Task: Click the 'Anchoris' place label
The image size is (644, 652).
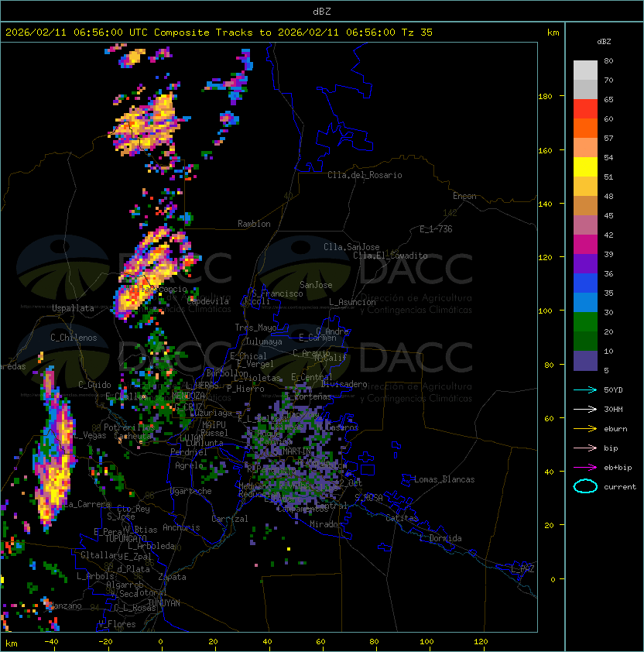Action: tap(181, 527)
